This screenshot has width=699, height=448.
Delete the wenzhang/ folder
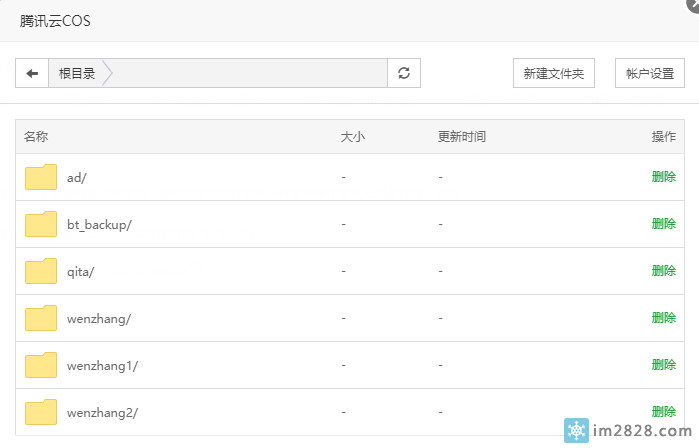[664, 318]
